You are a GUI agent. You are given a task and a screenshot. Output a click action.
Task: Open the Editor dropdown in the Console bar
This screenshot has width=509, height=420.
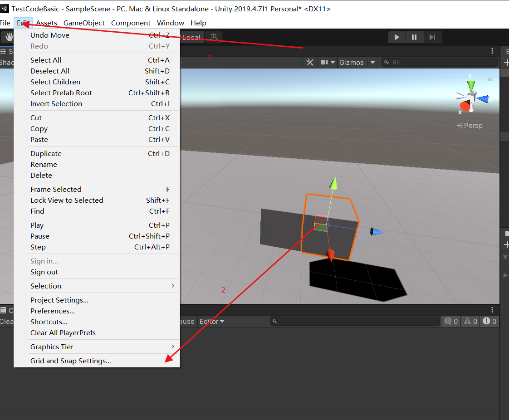(211, 321)
